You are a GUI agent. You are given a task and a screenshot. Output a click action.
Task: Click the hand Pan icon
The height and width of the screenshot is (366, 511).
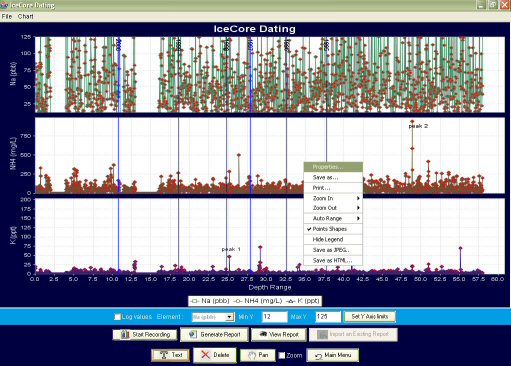click(252, 355)
